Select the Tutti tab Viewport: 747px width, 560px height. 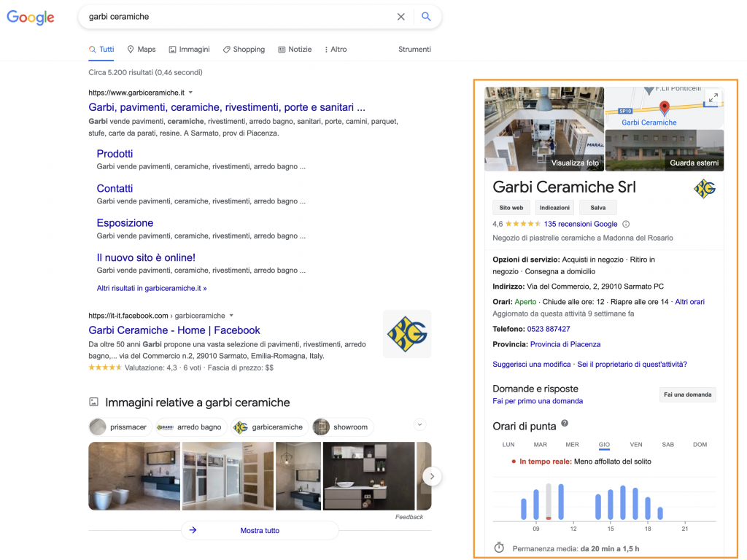tap(101, 50)
